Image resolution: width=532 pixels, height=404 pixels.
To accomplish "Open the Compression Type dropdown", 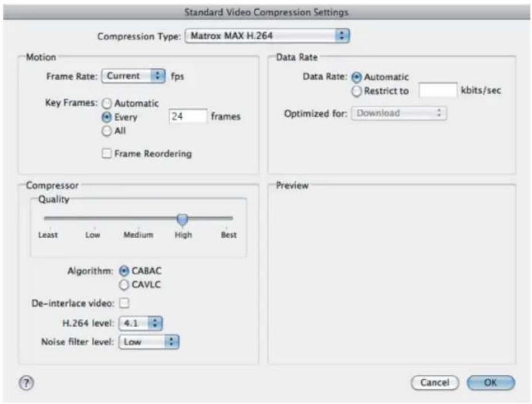I will (x=267, y=36).
